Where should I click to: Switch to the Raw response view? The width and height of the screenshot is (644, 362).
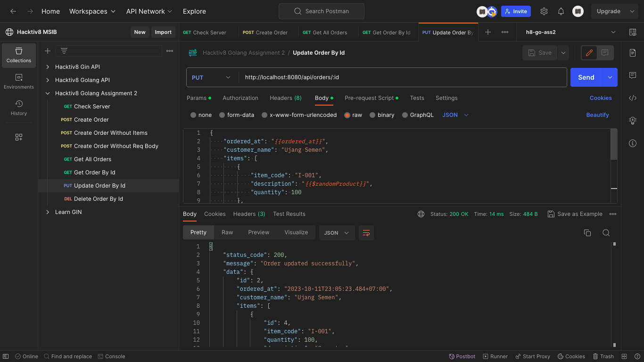(x=227, y=232)
